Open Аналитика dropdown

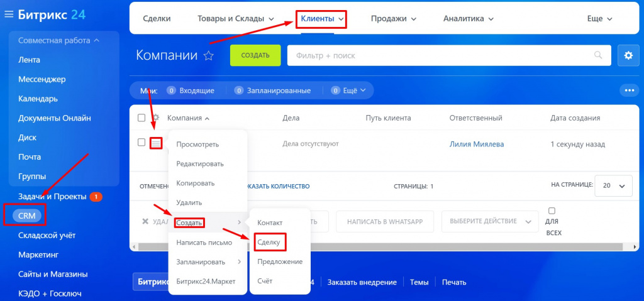click(468, 18)
